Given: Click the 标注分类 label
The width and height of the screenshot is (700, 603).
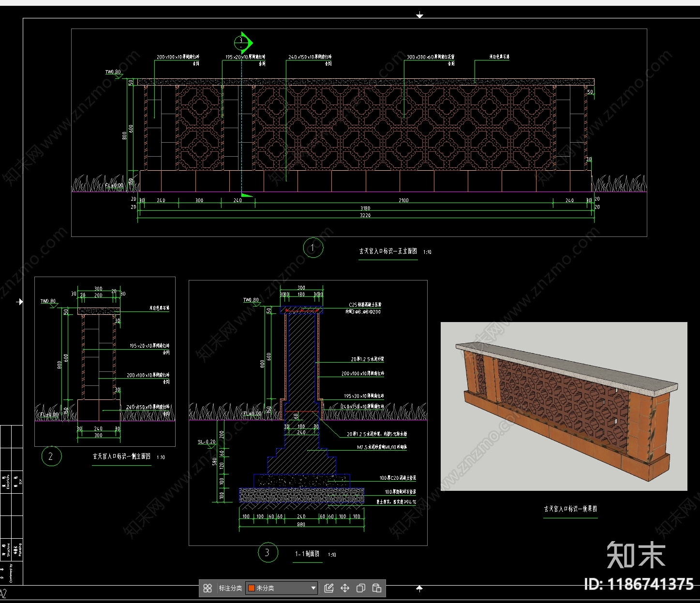Looking at the screenshot, I should pos(230,588).
